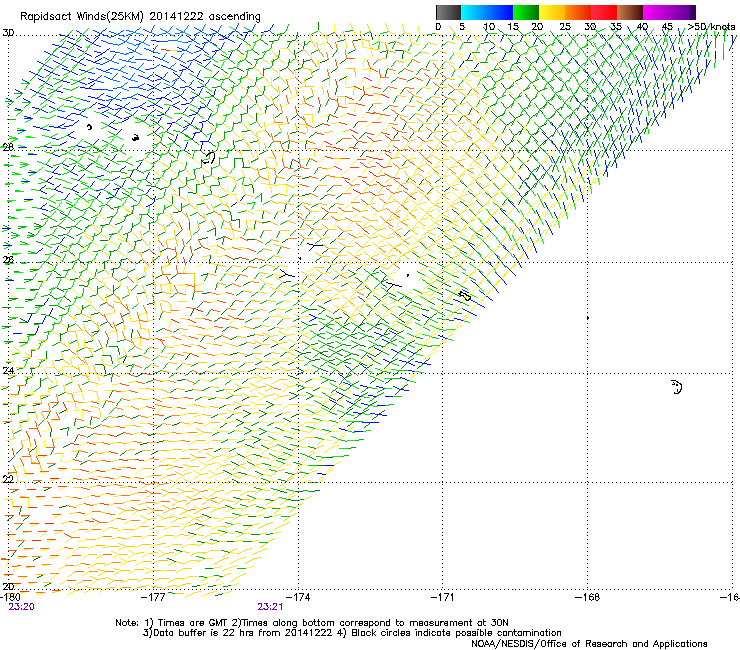This screenshot has width=740, height=650.
Task: Click the cyan-blue 5–15 knot color band
Action: pyautogui.click(x=487, y=12)
